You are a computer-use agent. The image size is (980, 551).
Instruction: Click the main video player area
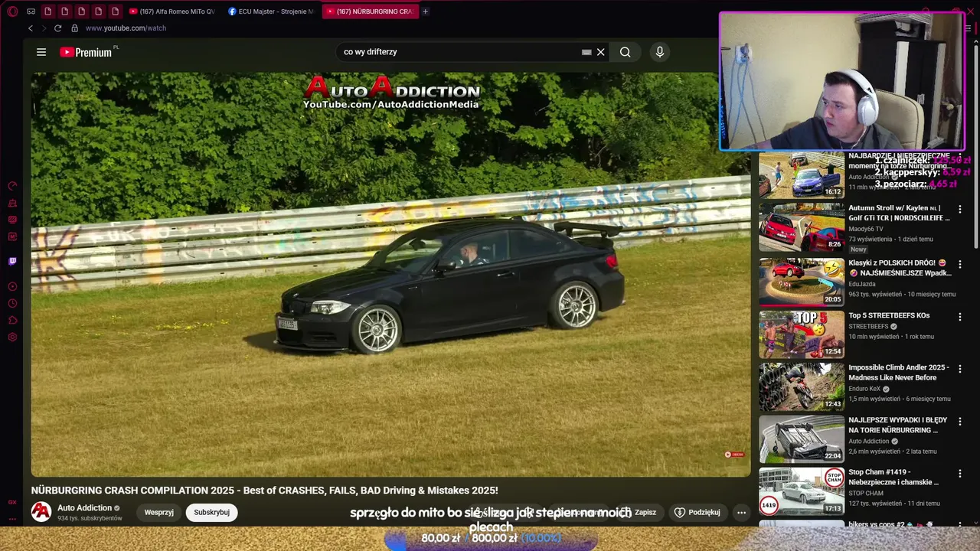click(390, 275)
